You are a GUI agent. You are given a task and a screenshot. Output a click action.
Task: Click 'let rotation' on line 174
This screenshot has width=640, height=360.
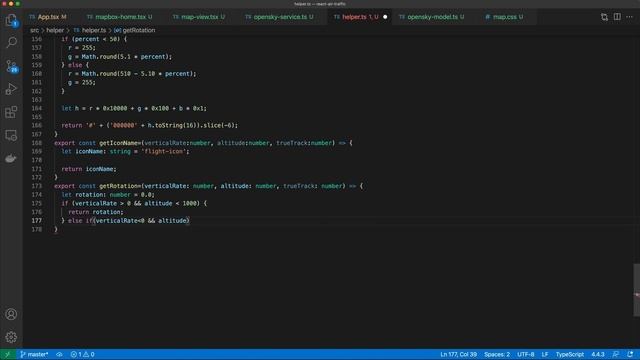pos(84,195)
